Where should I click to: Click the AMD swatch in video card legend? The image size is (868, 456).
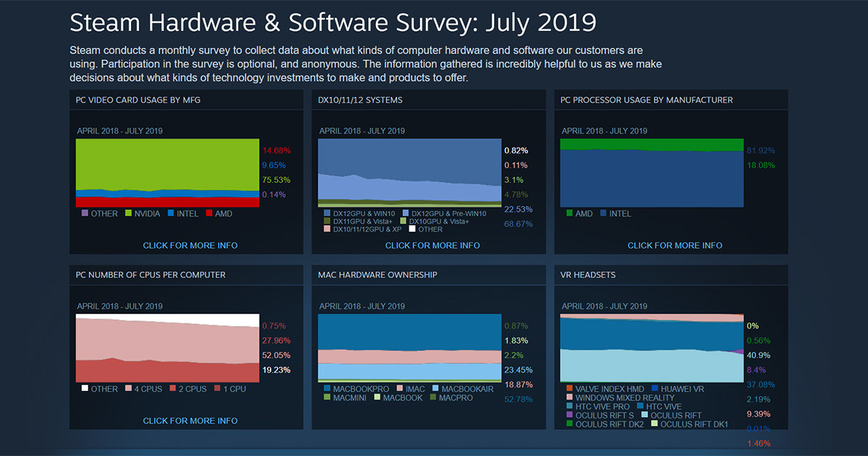click(x=209, y=214)
